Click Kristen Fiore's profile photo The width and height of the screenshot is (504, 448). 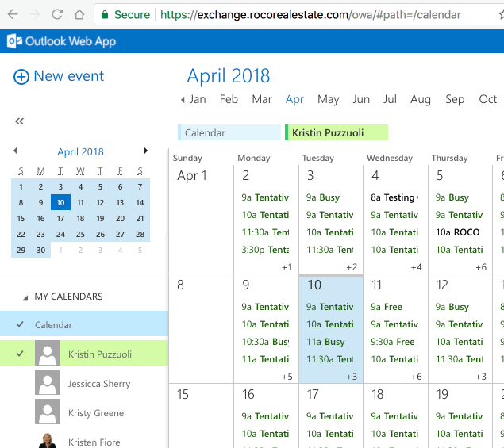click(48, 440)
